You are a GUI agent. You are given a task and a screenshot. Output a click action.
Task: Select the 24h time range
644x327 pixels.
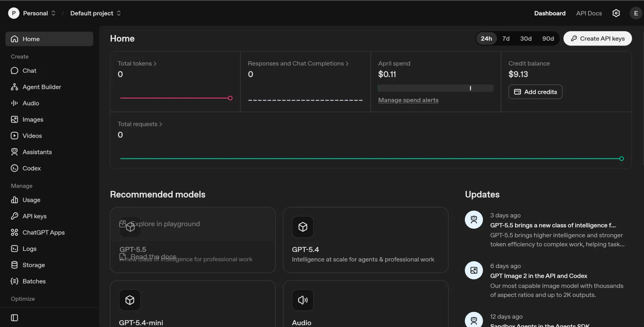[x=486, y=39]
